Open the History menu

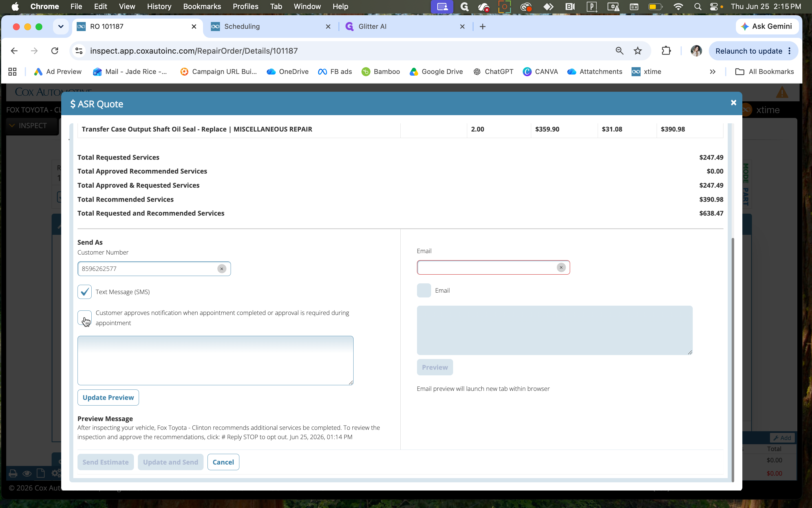[159, 6]
